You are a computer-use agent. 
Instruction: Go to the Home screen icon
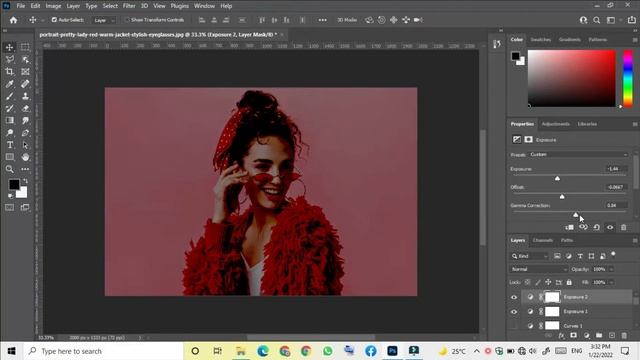point(13,20)
